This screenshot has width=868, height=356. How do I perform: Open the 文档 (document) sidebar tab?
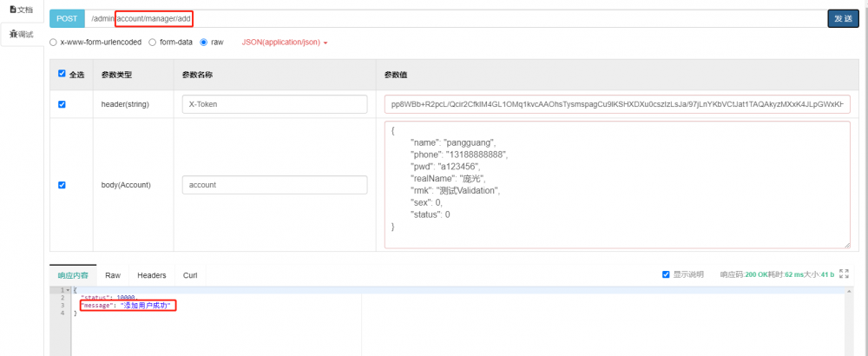pos(21,10)
